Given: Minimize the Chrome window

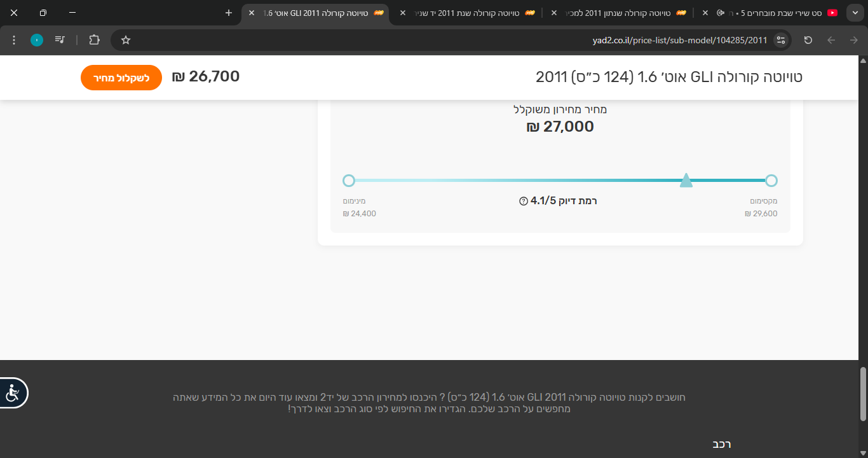Looking at the screenshot, I should (x=72, y=13).
